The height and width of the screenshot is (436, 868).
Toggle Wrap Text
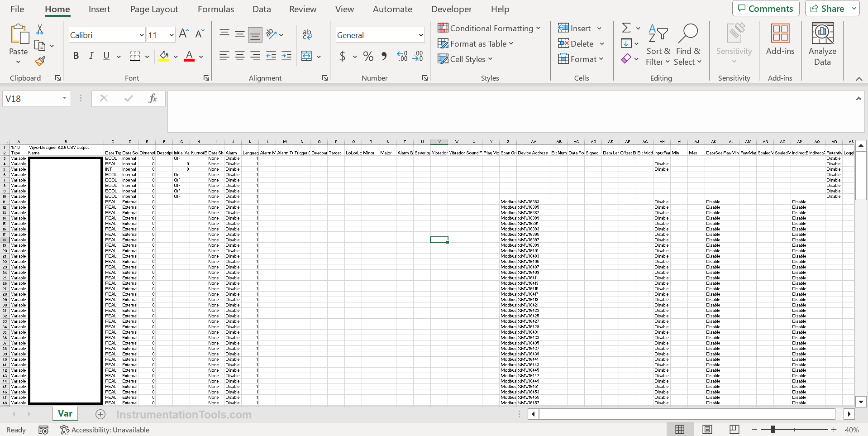pyautogui.click(x=307, y=34)
